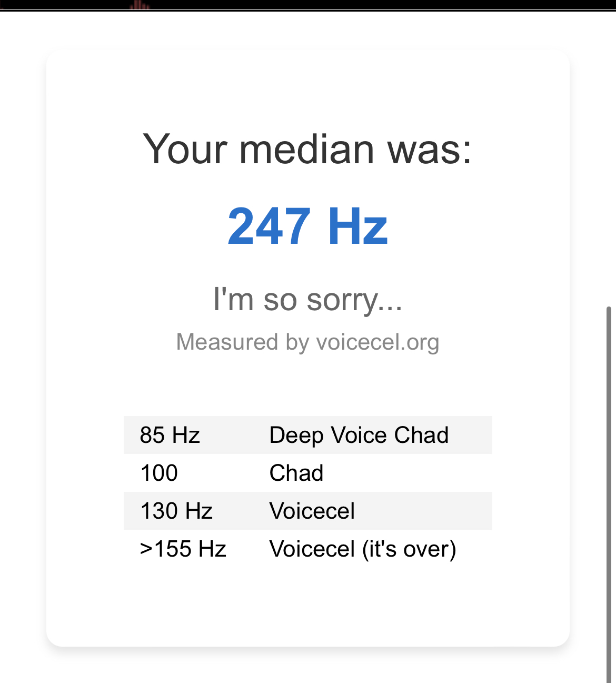Click the 'Hz' unit in blue result

point(357,226)
